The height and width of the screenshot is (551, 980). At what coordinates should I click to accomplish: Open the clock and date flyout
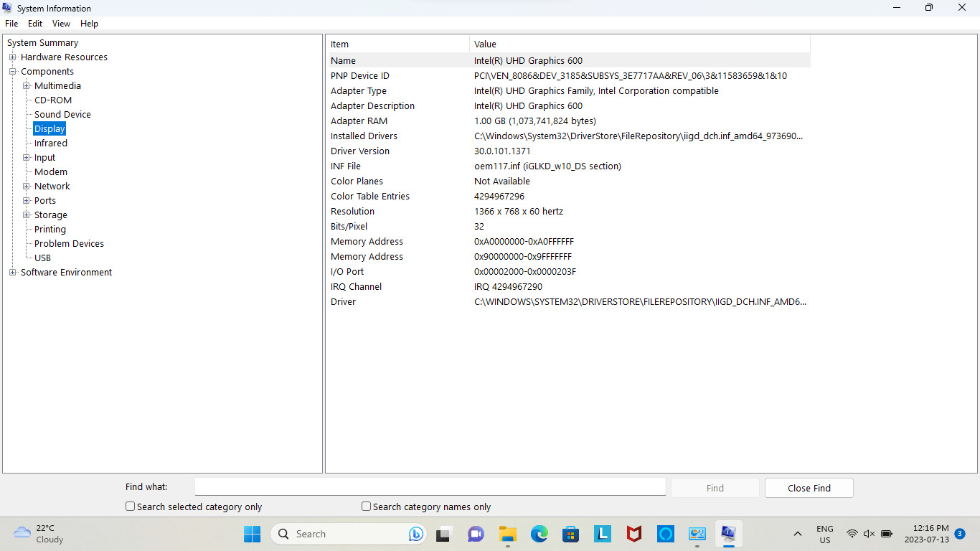(x=927, y=534)
